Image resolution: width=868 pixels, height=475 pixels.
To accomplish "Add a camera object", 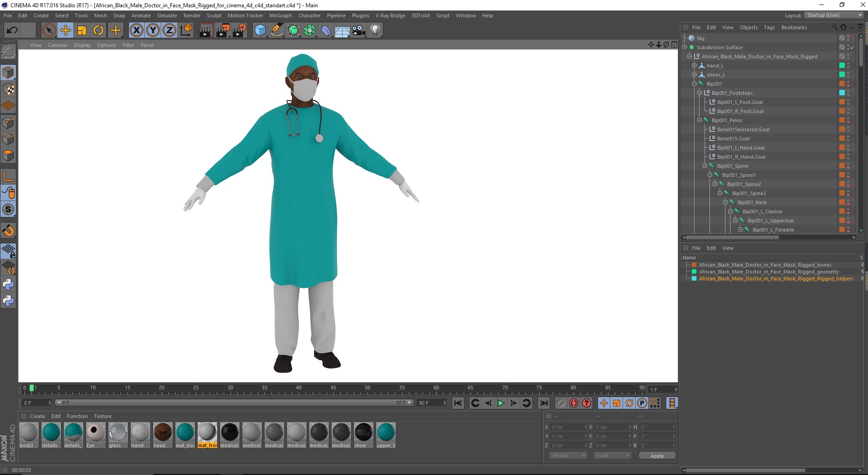I will 359,31.
